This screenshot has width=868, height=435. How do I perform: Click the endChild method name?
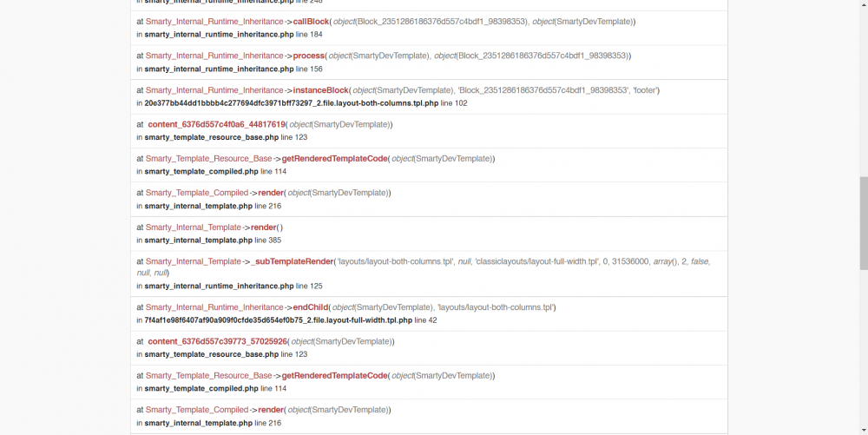coord(311,307)
